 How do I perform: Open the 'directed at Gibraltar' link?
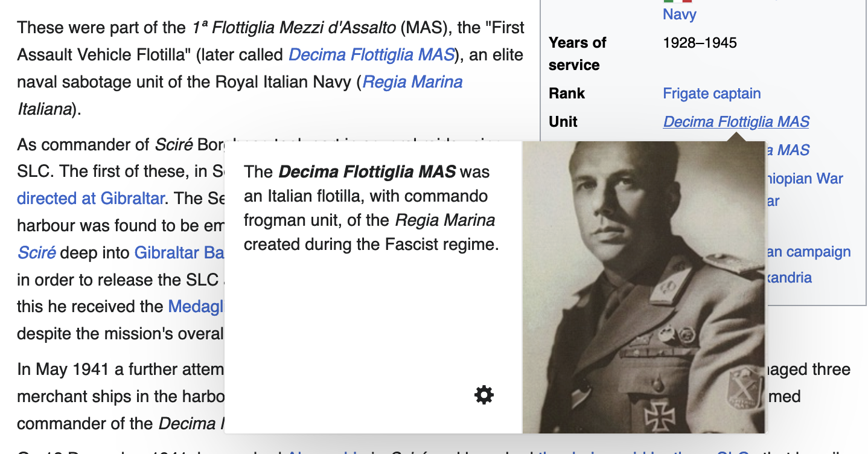[91, 198]
